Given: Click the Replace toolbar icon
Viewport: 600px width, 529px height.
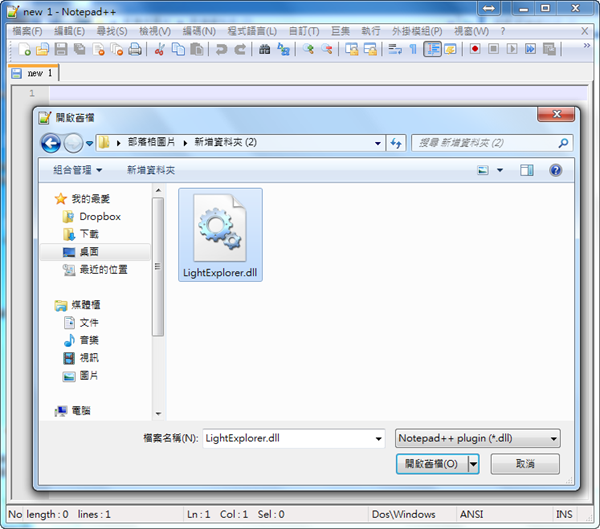Looking at the screenshot, I should 283,49.
